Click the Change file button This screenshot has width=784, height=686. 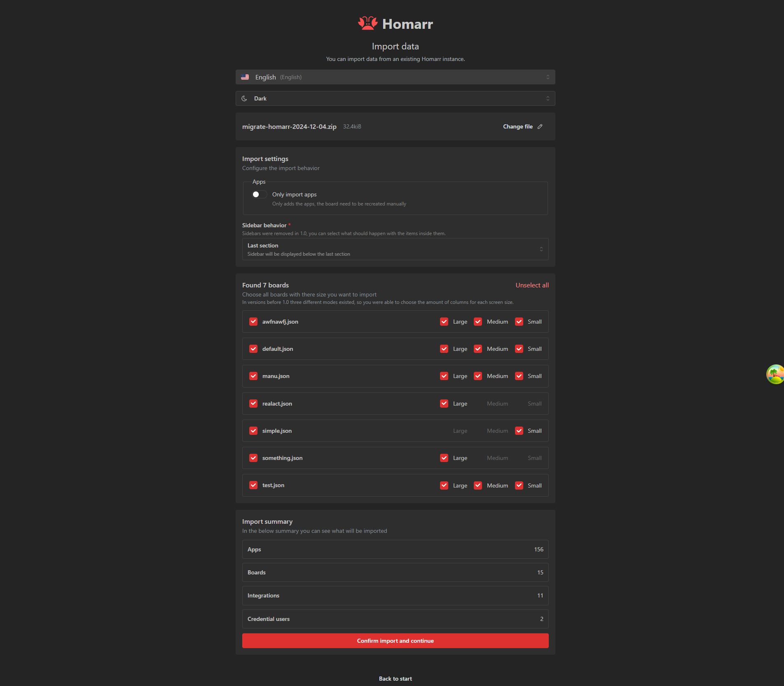click(x=518, y=126)
